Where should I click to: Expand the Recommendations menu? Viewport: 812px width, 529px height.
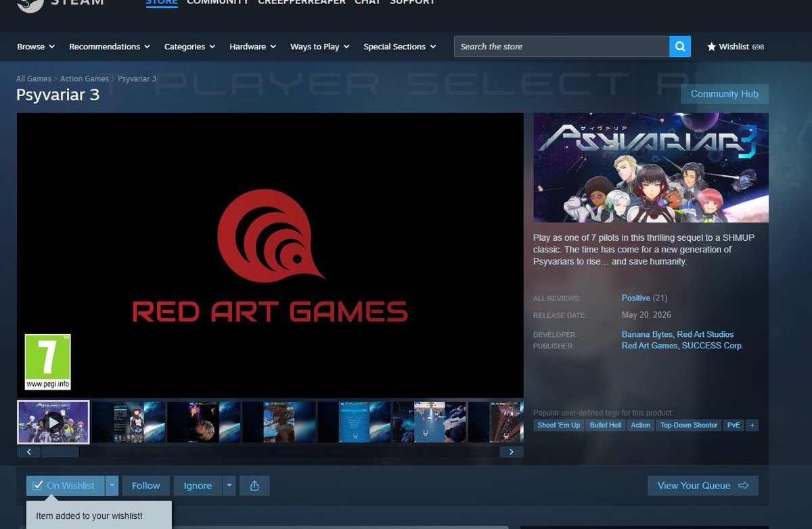[110, 47]
